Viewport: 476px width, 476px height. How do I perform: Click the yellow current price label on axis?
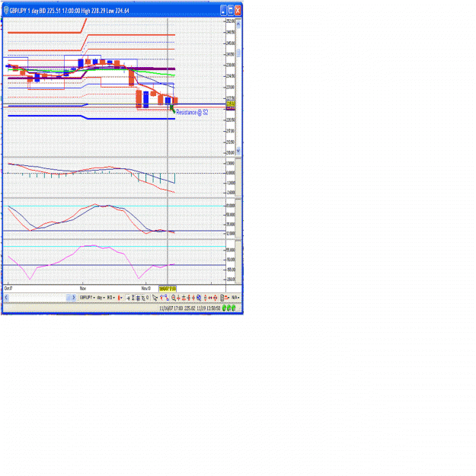coord(231,104)
